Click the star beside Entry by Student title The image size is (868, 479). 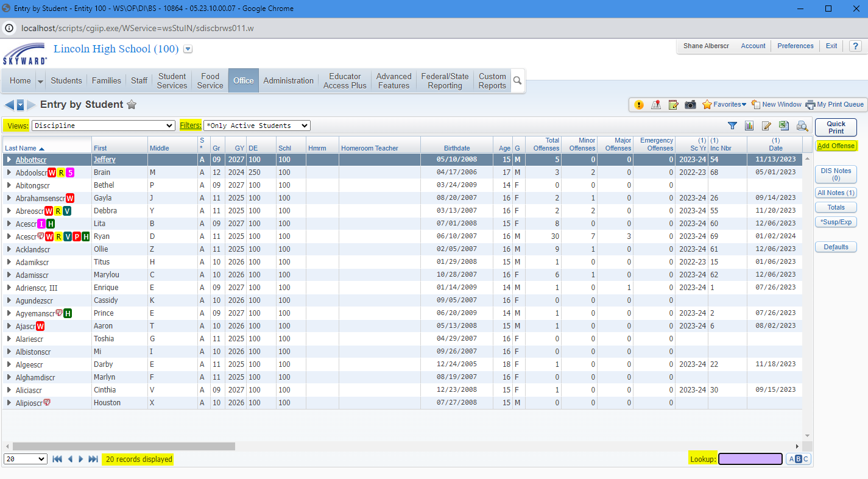tap(132, 105)
